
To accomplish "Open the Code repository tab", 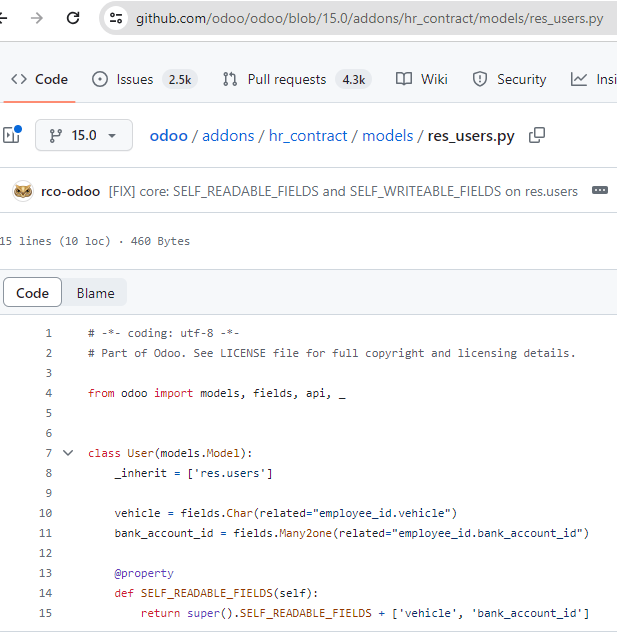I will coord(39,79).
